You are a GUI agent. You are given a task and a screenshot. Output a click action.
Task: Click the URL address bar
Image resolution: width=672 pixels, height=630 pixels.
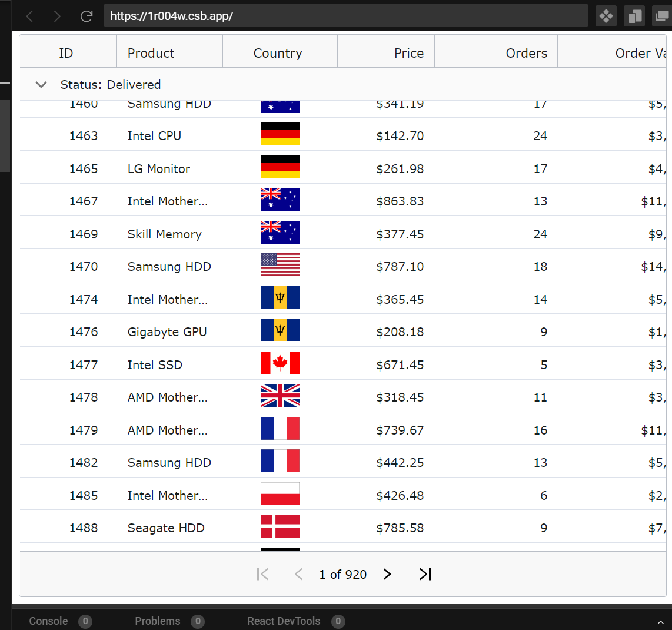coord(345,16)
